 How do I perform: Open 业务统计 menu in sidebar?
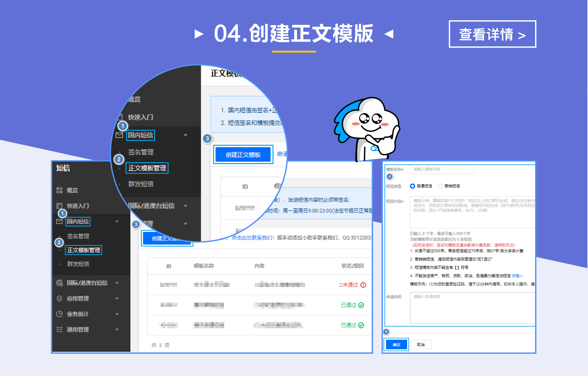[x=78, y=314]
